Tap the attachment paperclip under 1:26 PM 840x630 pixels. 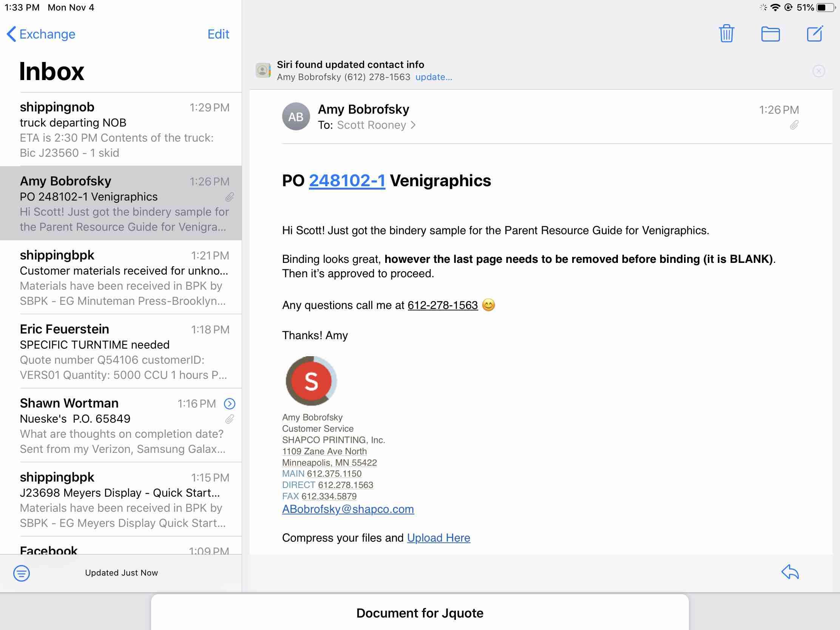point(794,125)
